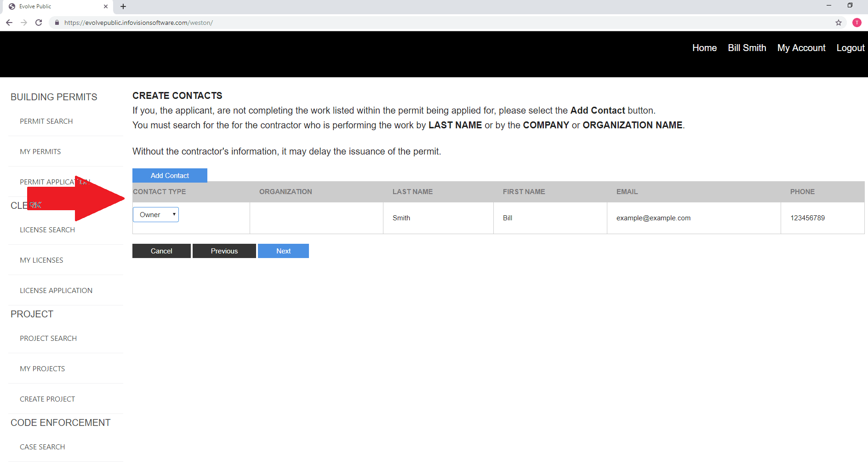Screen dimensions: 868x471
Task: Select Create Project in sidebar
Action: pyautogui.click(x=47, y=399)
